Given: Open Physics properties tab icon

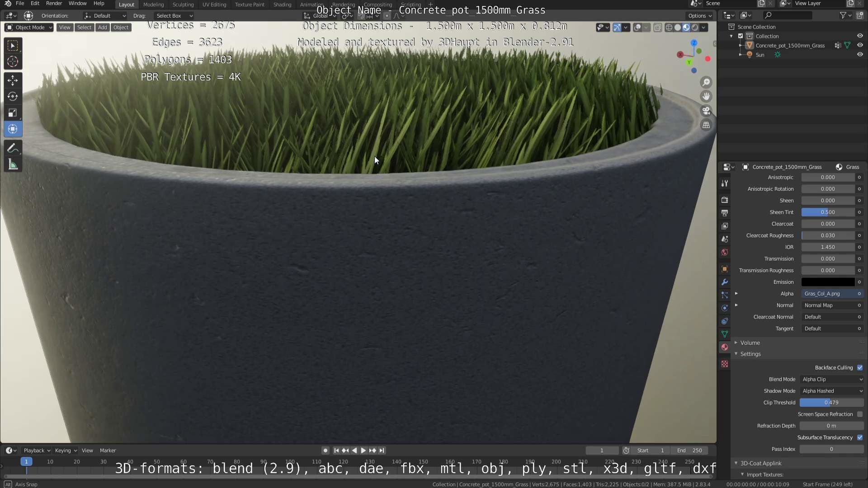Looking at the screenshot, I should [x=725, y=308].
